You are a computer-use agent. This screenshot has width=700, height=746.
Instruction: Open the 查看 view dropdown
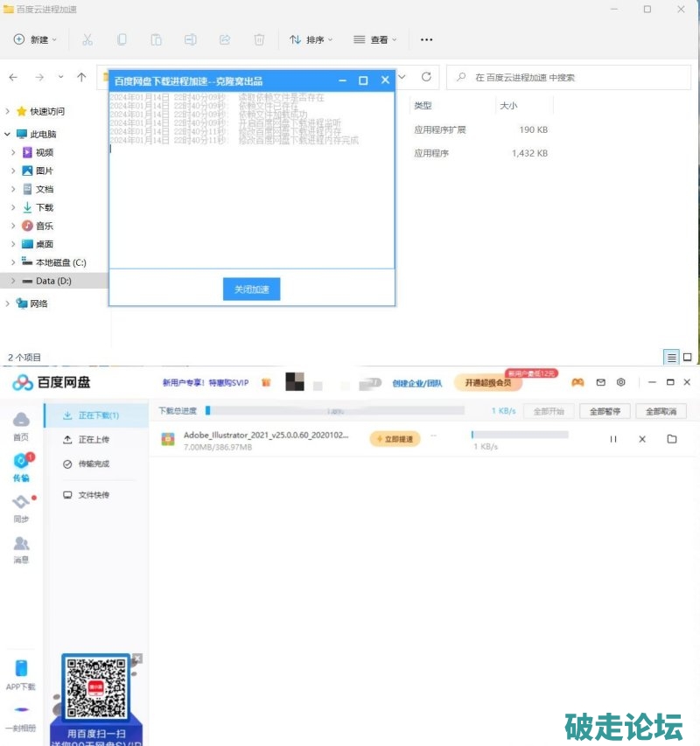(x=375, y=39)
